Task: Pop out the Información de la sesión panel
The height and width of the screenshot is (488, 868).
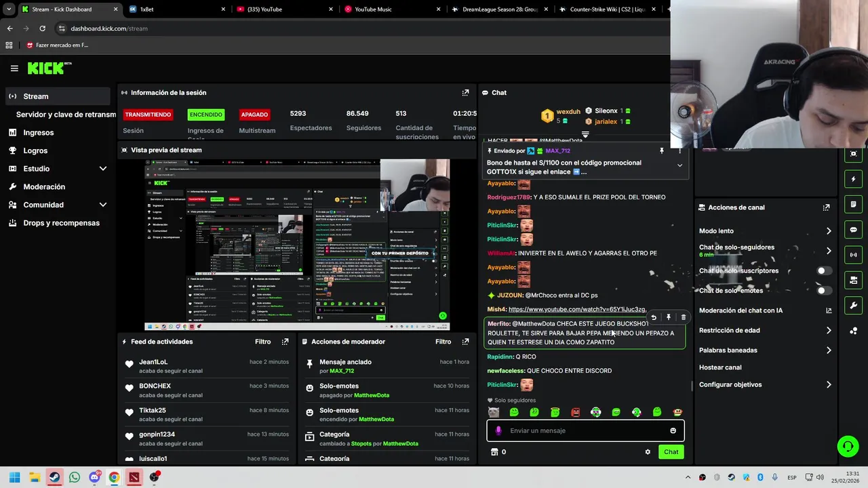Action: 465,93
